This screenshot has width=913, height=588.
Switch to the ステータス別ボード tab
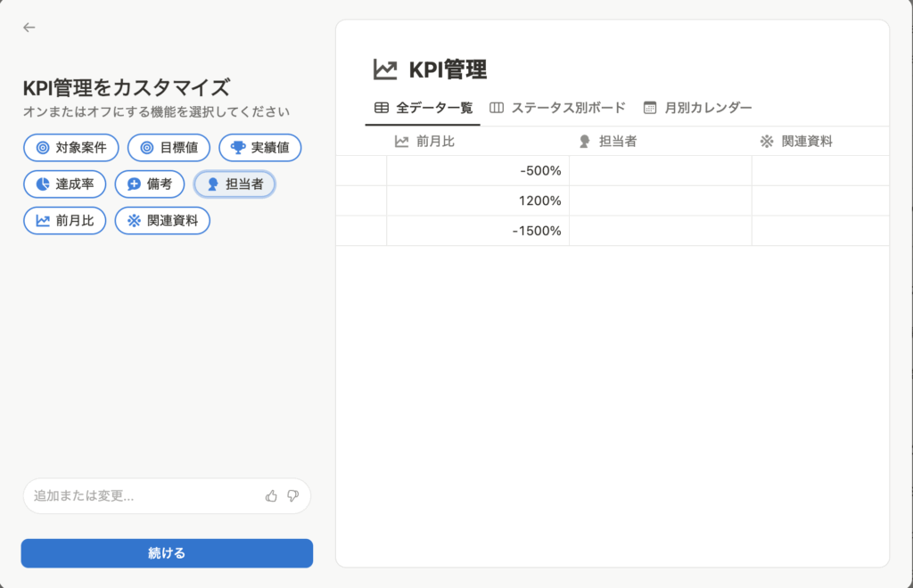click(x=557, y=108)
